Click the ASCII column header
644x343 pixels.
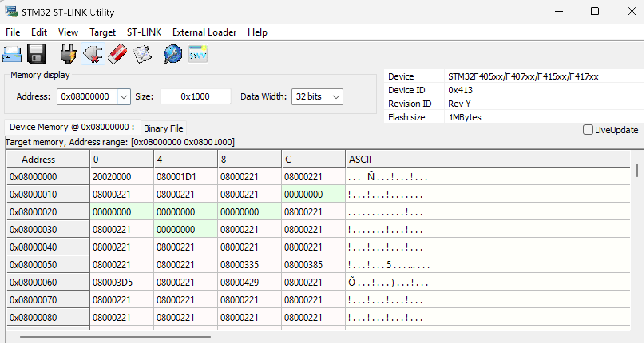[487, 159]
